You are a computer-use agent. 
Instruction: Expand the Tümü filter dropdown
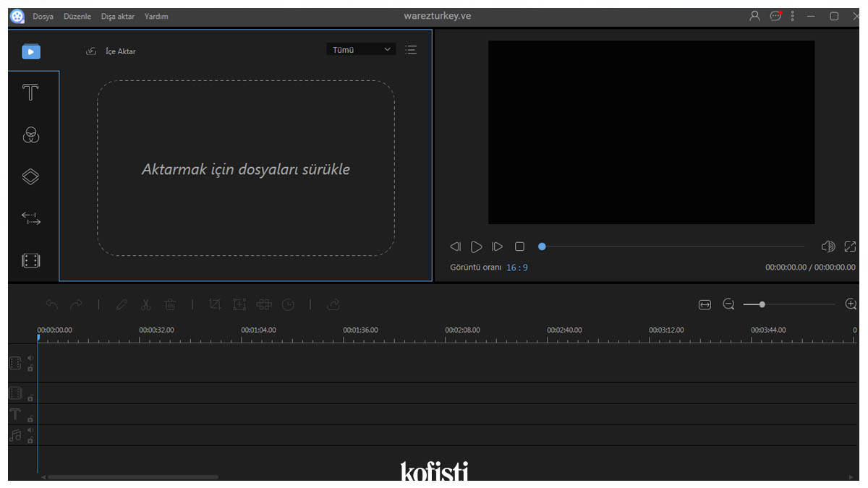361,50
